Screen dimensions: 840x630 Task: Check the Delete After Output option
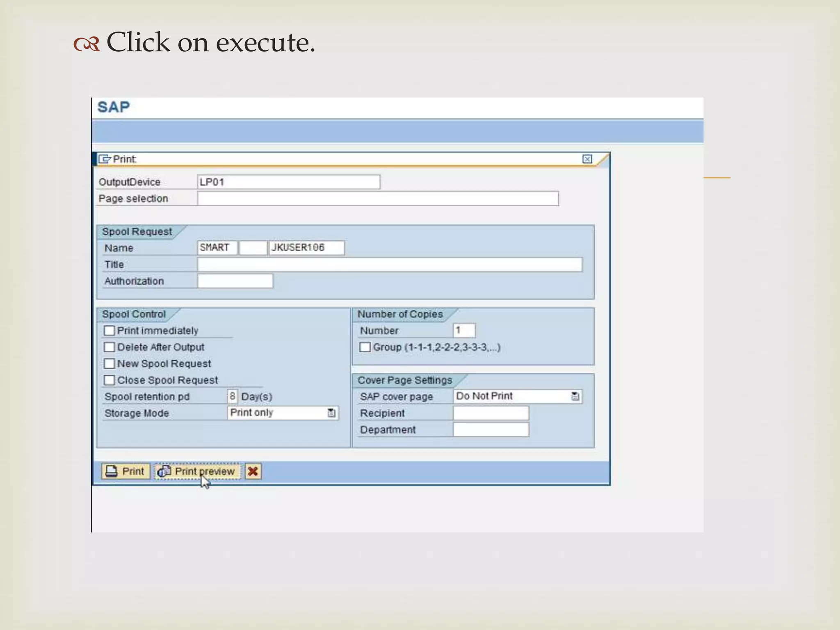pyautogui.click(x=109, y=347)
